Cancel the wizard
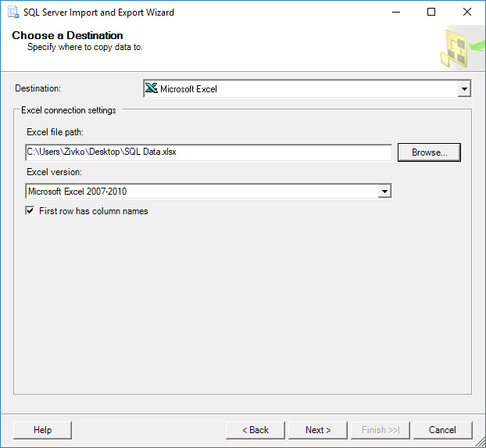486x448 pixels. (x=442, y=430)
